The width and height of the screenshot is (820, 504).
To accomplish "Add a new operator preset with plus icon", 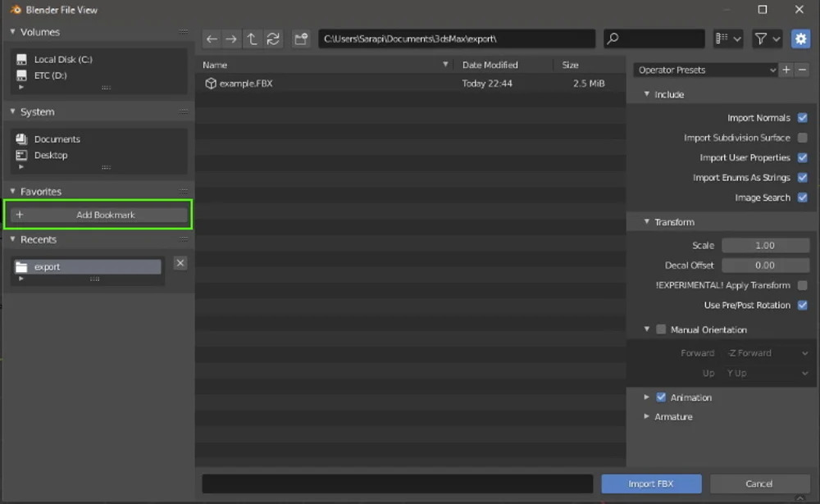I will pos(785,70).
